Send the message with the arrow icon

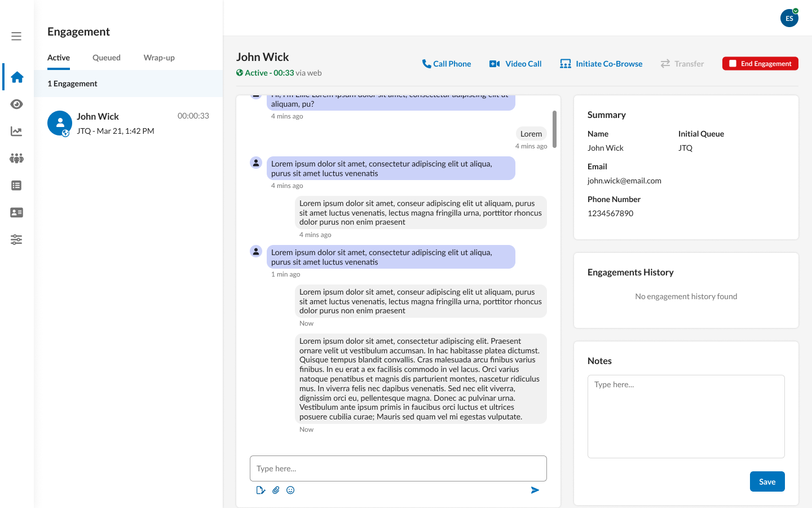tap(535, 490)
